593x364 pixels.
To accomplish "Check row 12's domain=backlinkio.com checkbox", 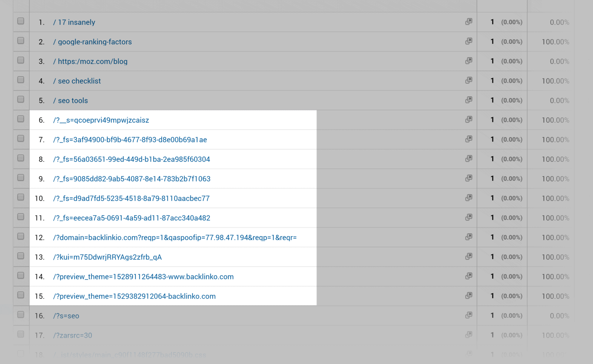I will (x=21, y=237).
